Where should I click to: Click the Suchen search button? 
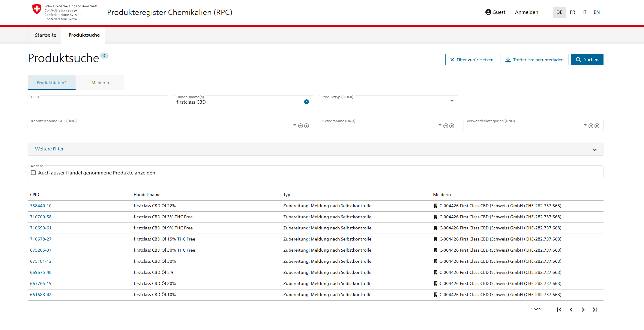(587, 59)
